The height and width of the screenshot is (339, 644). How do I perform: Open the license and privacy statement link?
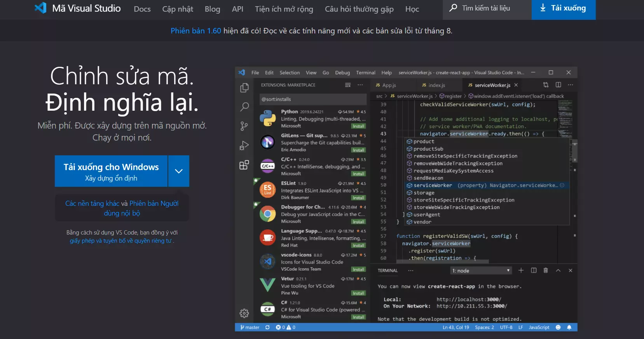121,241
